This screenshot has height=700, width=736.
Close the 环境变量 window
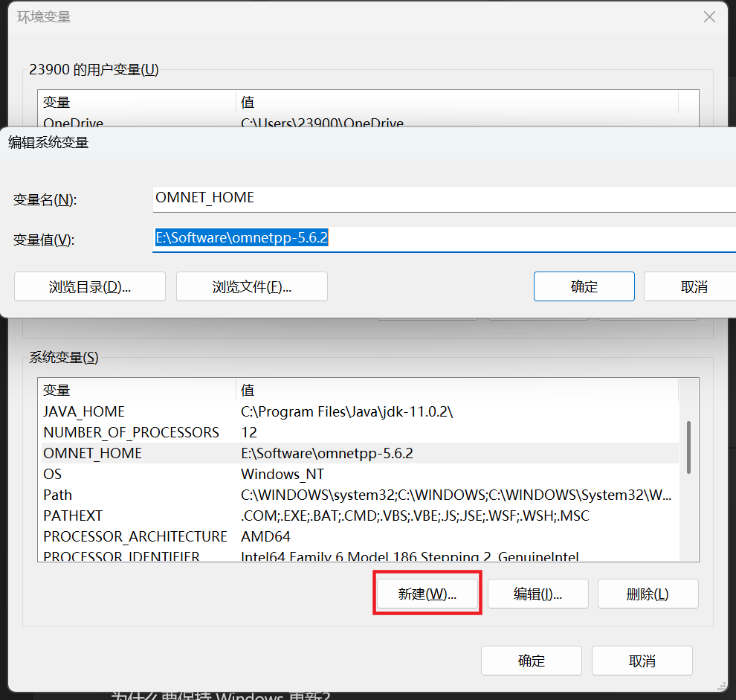pos(709,17)
